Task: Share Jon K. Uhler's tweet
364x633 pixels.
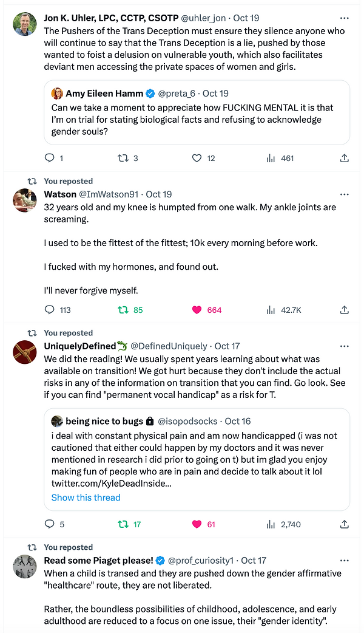Action: tap(344, 158)
